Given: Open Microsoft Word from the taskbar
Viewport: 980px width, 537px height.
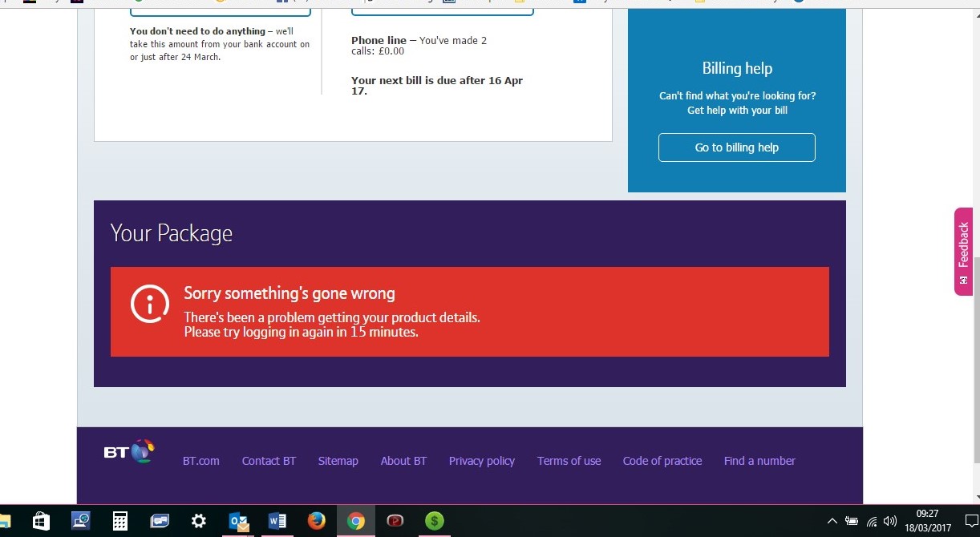Looking at the screenshot, I should (x=277, y=521).
